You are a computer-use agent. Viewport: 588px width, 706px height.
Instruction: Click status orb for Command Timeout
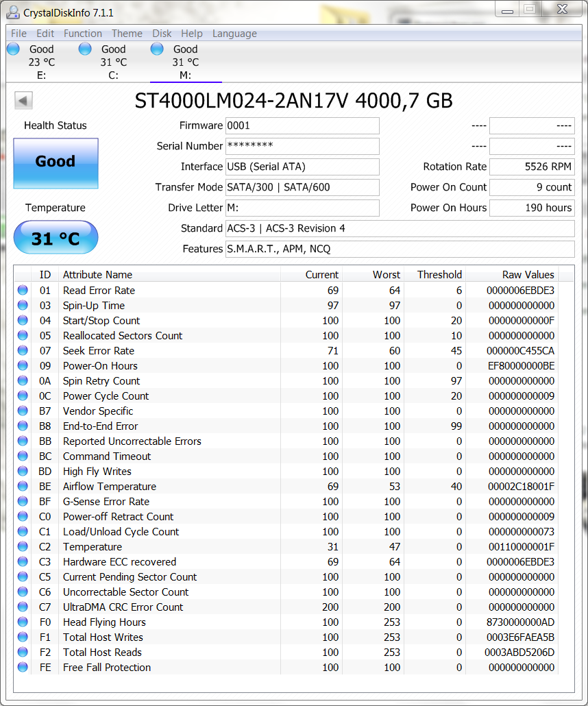coord(23,456)
